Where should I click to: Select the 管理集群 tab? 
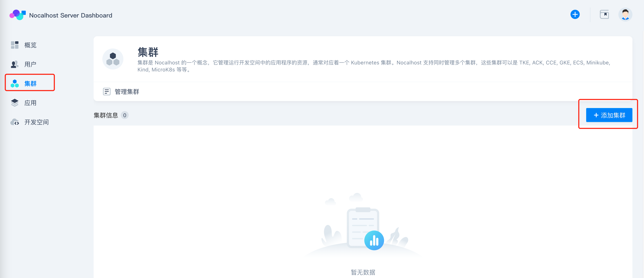point(121,92)
